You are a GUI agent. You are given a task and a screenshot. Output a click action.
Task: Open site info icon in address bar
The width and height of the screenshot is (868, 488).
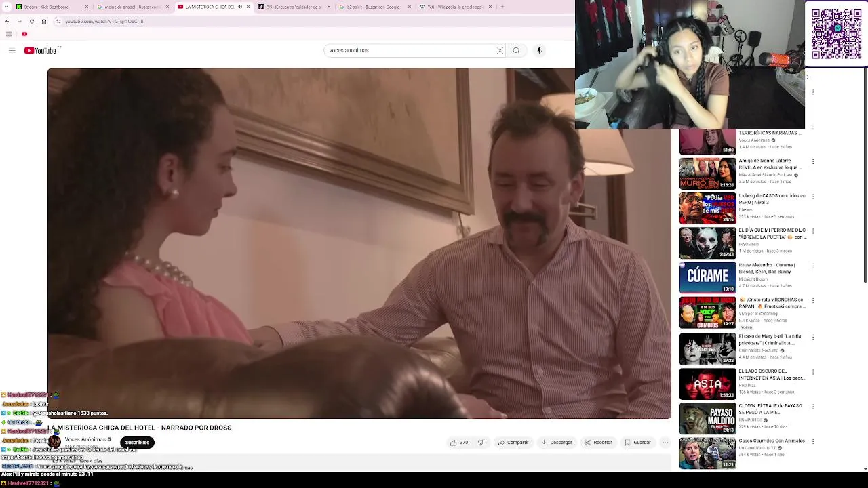tap(58, 21)
